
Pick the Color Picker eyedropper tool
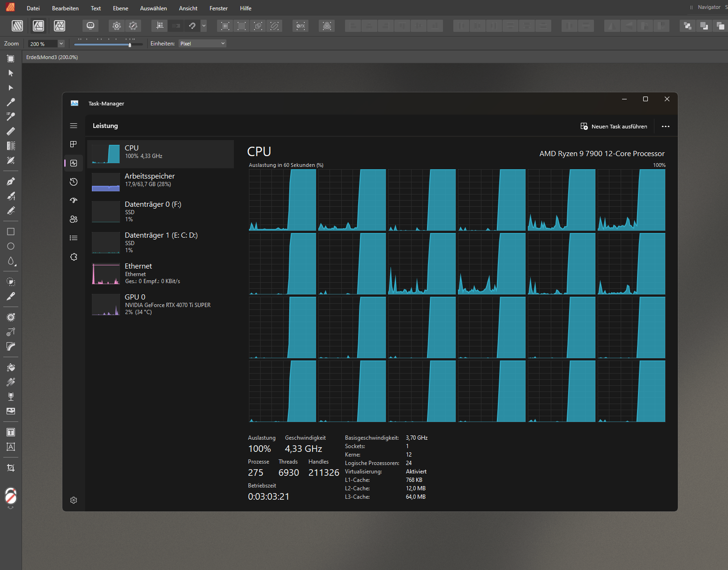(11, 102)
